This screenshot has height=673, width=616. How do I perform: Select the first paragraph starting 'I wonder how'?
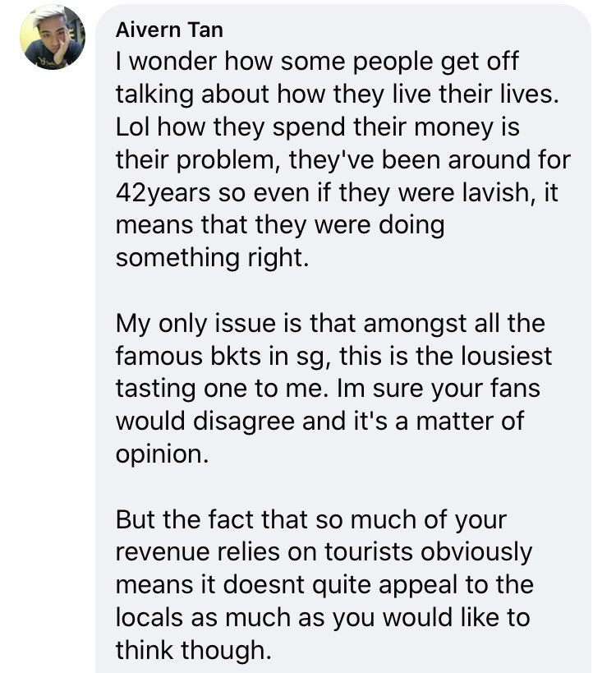[x=342, y=159]
